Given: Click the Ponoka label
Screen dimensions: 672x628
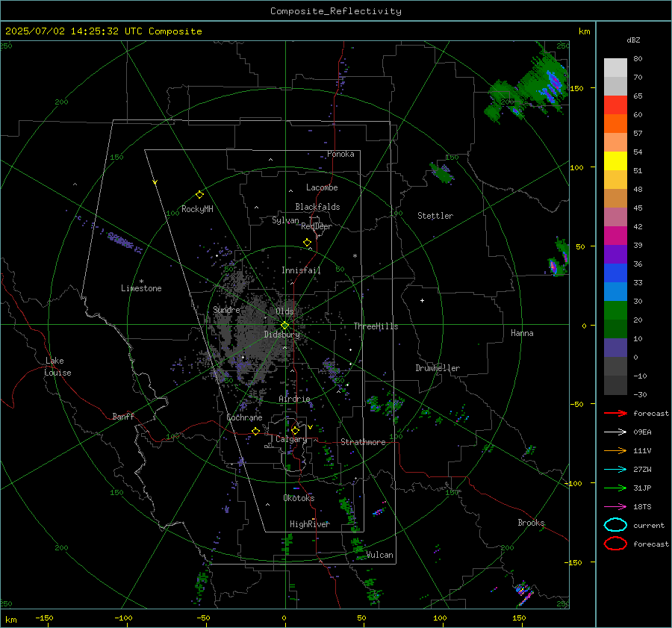Looking at the screenshot, I should click(x=340, y=155).
